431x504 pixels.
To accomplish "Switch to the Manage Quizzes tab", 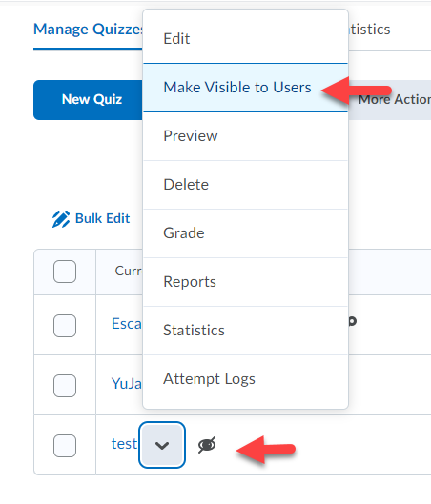I will [x=88, y=30].
